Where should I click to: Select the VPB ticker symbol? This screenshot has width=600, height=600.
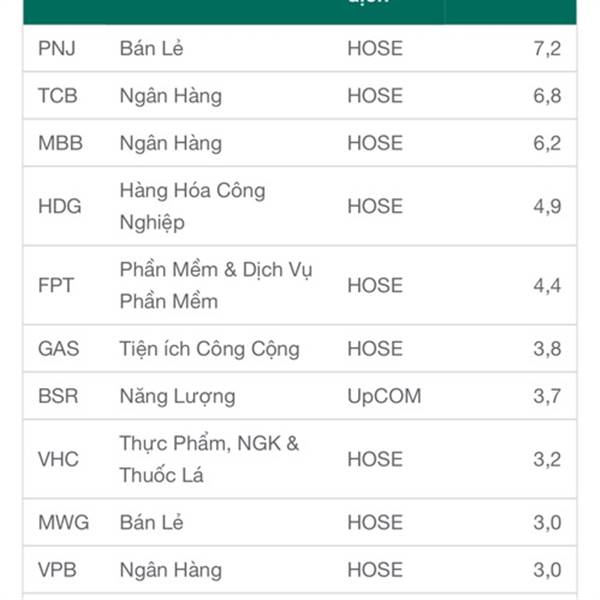57,570
